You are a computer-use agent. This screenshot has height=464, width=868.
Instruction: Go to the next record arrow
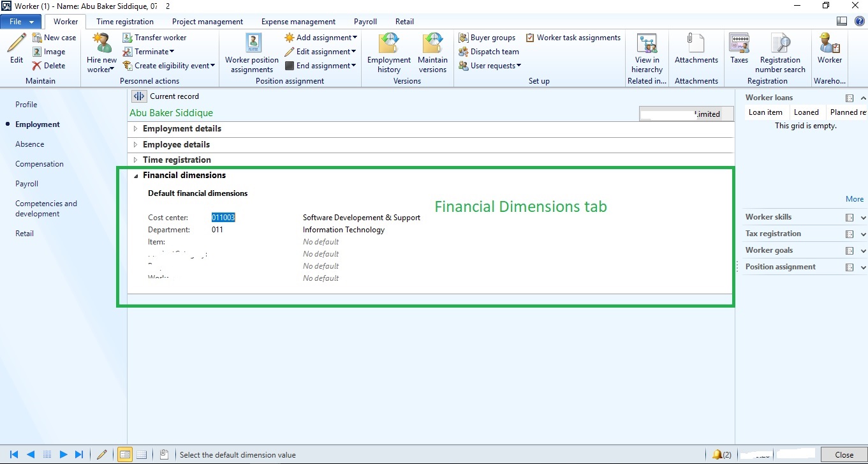click(x=63, y=454)
